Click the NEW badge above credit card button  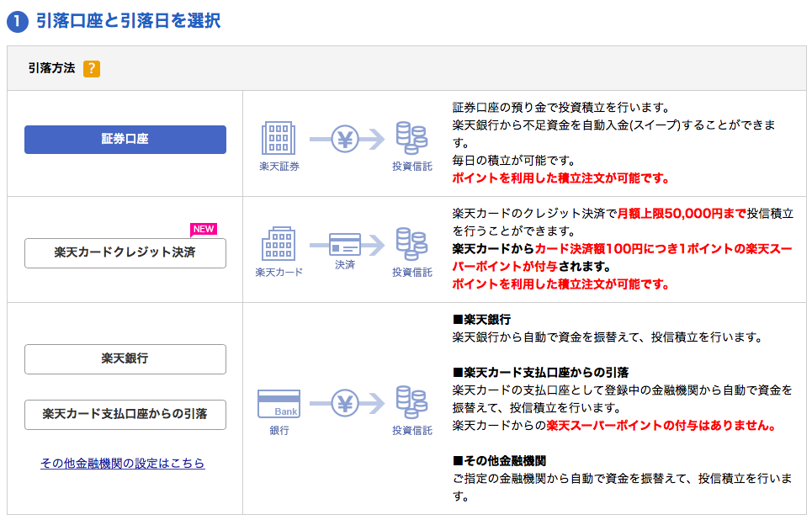pyautogui.click(x=204, y=229)
